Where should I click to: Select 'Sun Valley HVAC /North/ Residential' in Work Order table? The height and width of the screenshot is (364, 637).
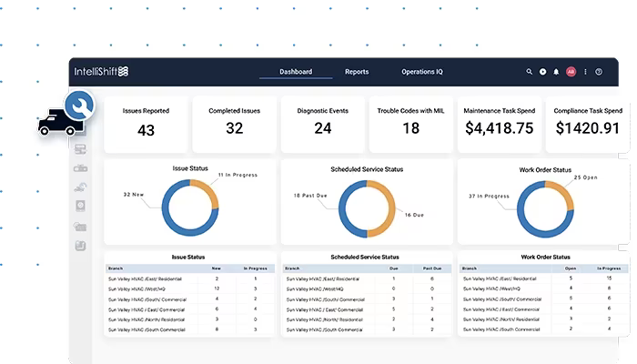[501, 319]
